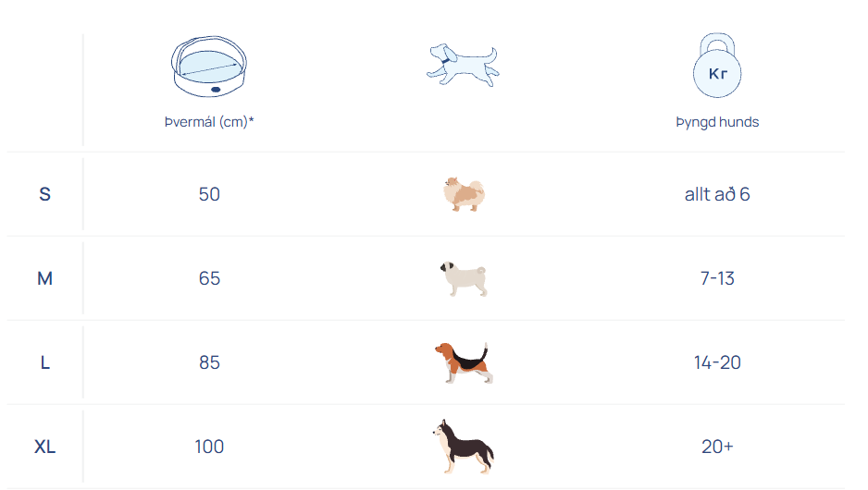Click the 20+ weight value
The width and height of the screenshot is (868, 490).
717,447
